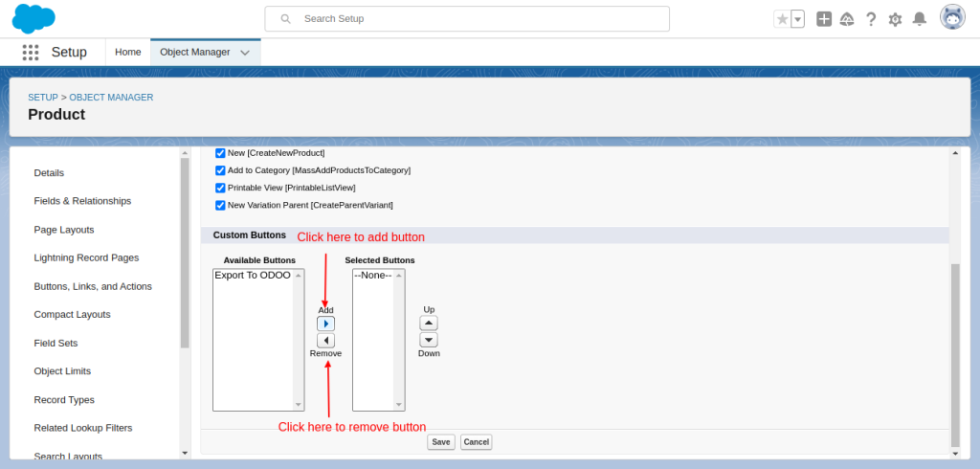Toggle Add to Category checkbox
The height and width of the screenshot is (469, 980).
(x=220, y=170)
